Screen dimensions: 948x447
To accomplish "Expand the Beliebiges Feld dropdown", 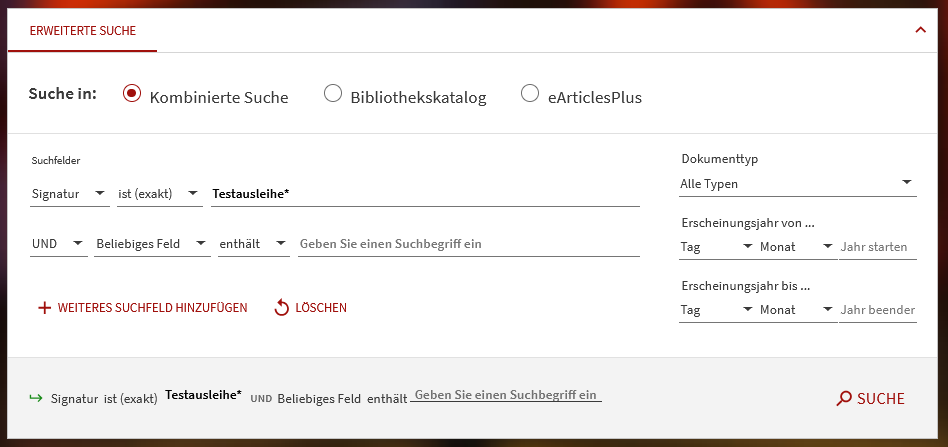I will [151, 243].
